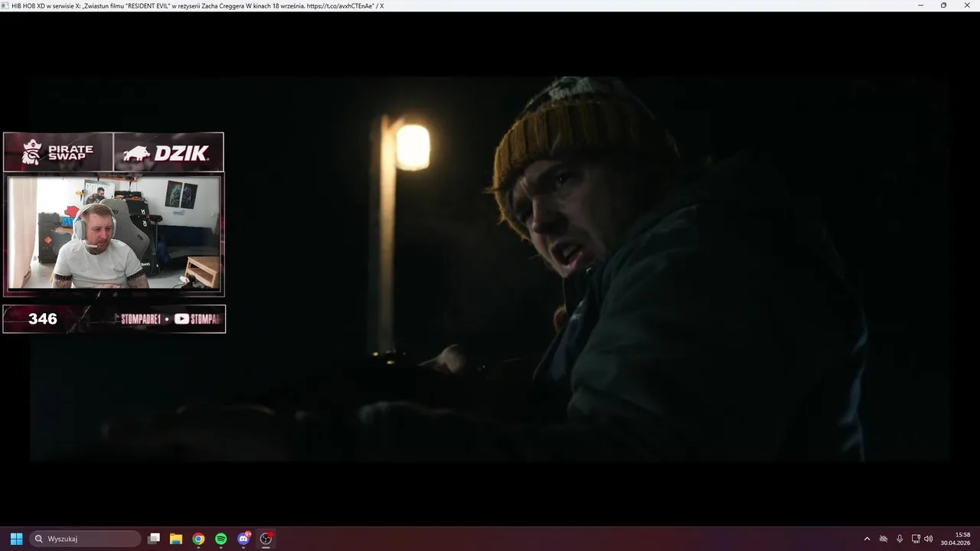Viewport: 980px width, 551px height.
Task: Open the Windows Start menu
Action: [16, 539]
